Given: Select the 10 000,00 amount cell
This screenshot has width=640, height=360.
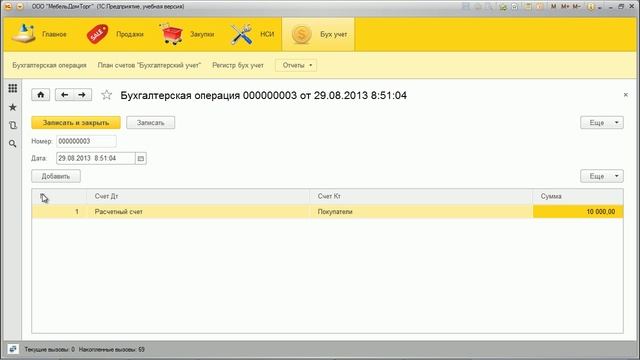Looking at the screenshot, I should (578, 211).
